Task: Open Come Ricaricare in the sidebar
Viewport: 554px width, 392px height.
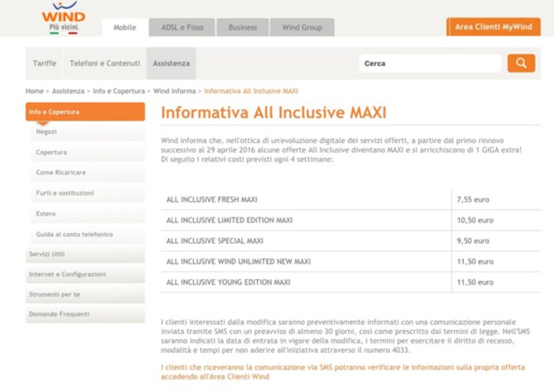Action: click(x=88, y=173)
